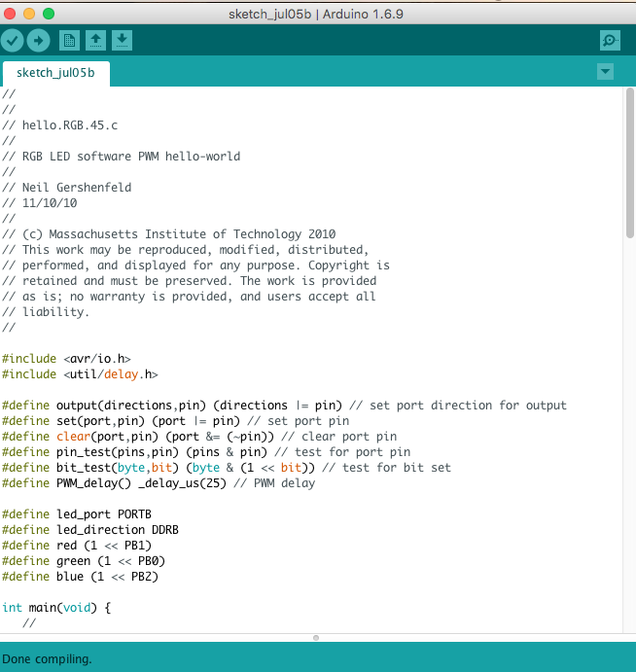Click the Upload arrow button

point(39,41)
